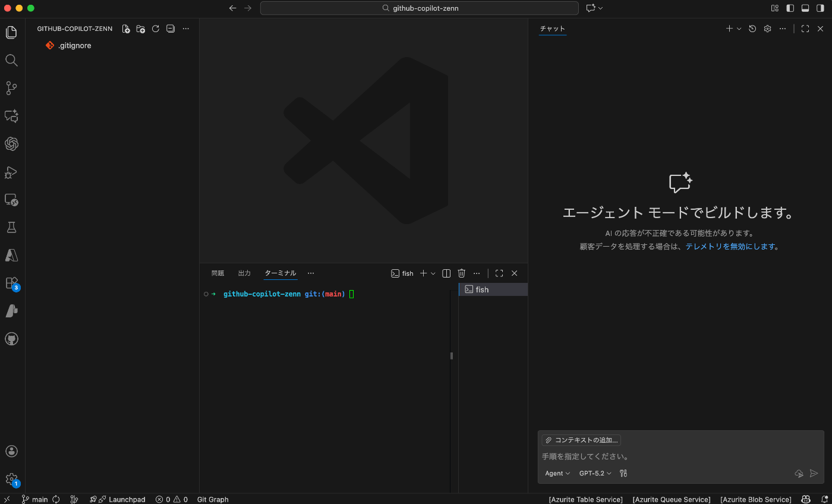Viewport: 832px width, 504px height.
Task: Open the chat settings gear
Action: pyautogui.click(x=767, y=29)
